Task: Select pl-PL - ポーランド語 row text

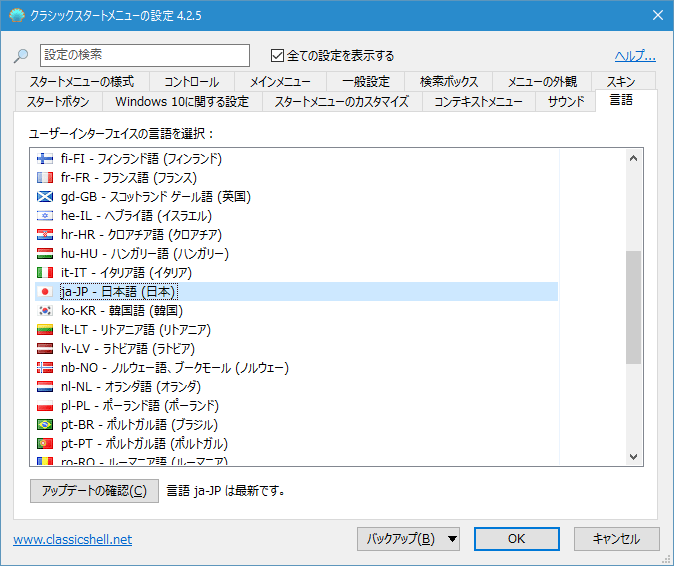Action: click(x=140, y=406)
